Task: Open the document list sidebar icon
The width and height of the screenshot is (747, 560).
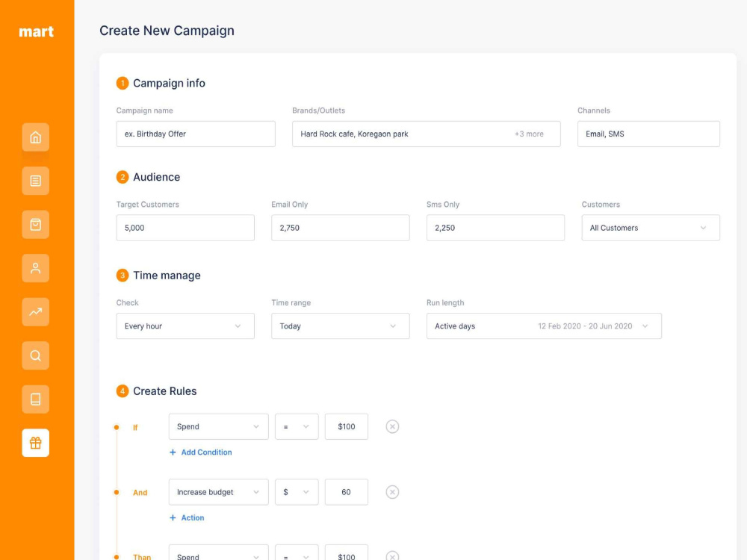Action: click(35, 181)
